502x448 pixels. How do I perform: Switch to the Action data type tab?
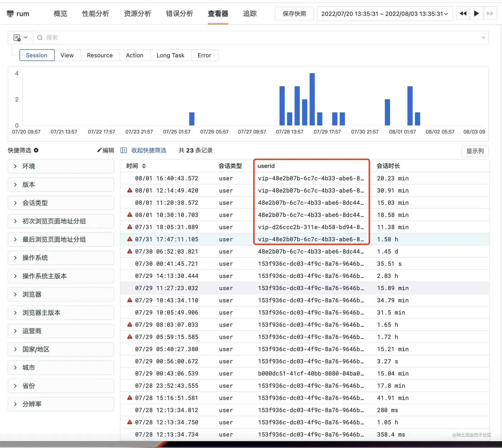tap(134, 55)
